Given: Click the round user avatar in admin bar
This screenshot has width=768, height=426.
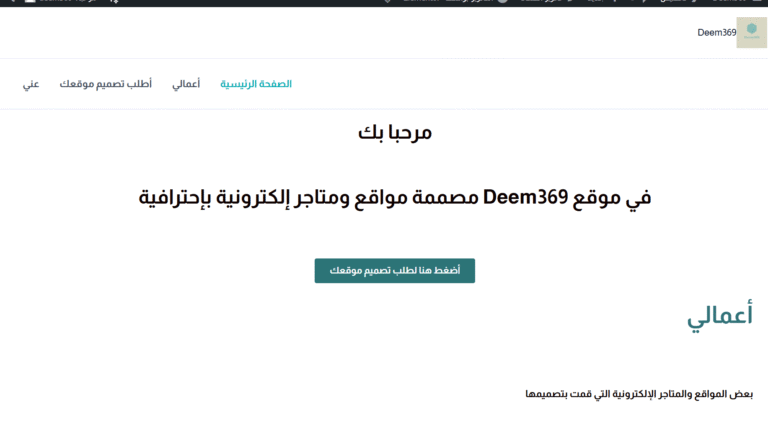Looking at the screenshot, I should pyautogui.click(x=502, y=2).
